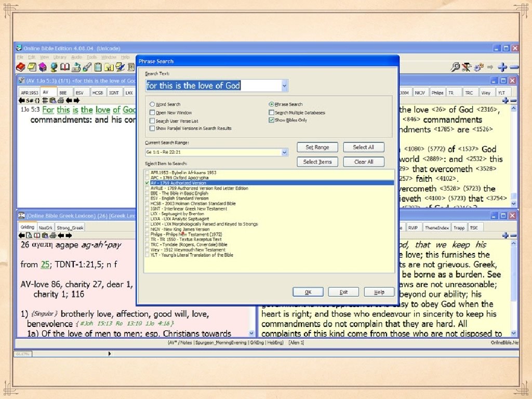This screenshot has height=399, width=532.
Task: Select the Word Search radio button
Action: tap(152, 104)
